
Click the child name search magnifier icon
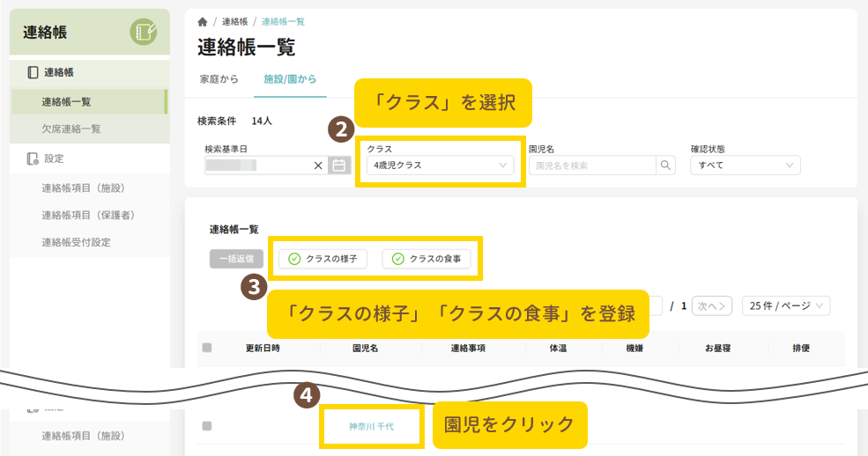click(x=665, y=165)
